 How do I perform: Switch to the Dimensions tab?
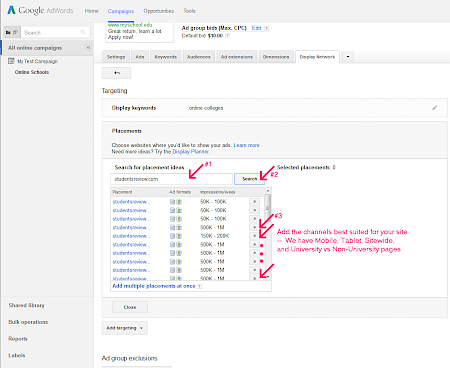[276, 57]
